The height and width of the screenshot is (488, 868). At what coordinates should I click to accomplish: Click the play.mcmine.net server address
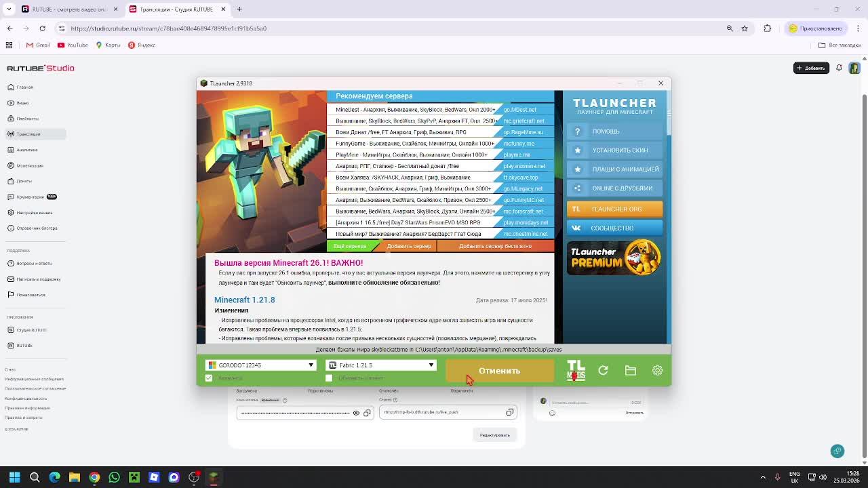[x=524, y=166]
